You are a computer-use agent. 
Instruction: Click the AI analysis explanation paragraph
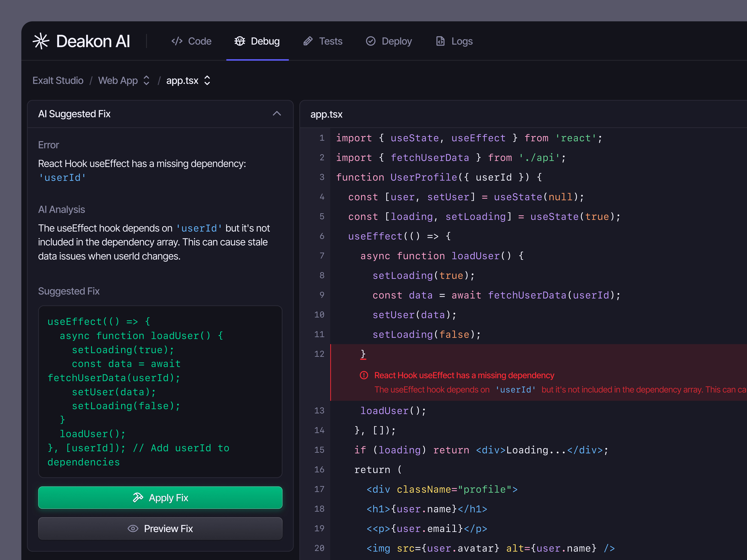[x=154, y=242]
